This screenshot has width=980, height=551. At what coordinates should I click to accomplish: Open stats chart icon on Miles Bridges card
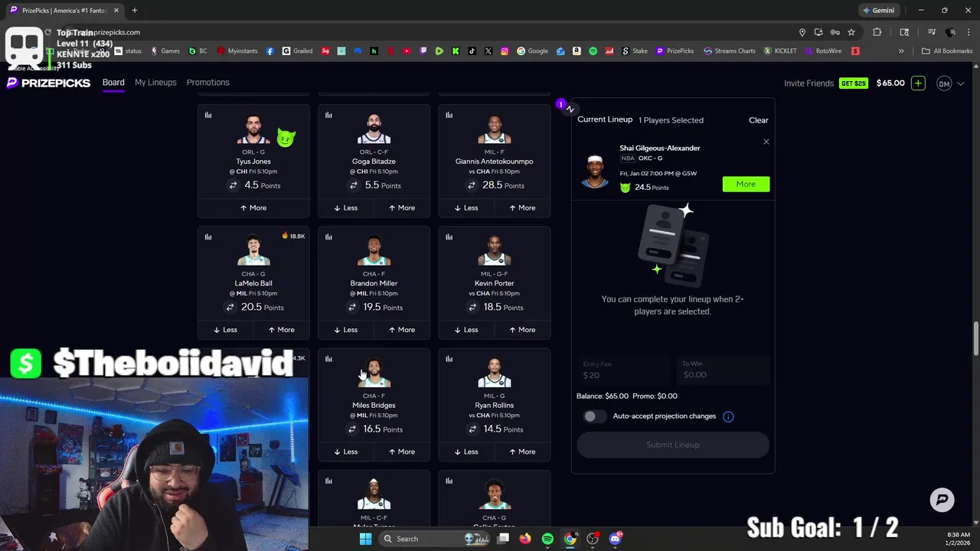pos(328,358)
